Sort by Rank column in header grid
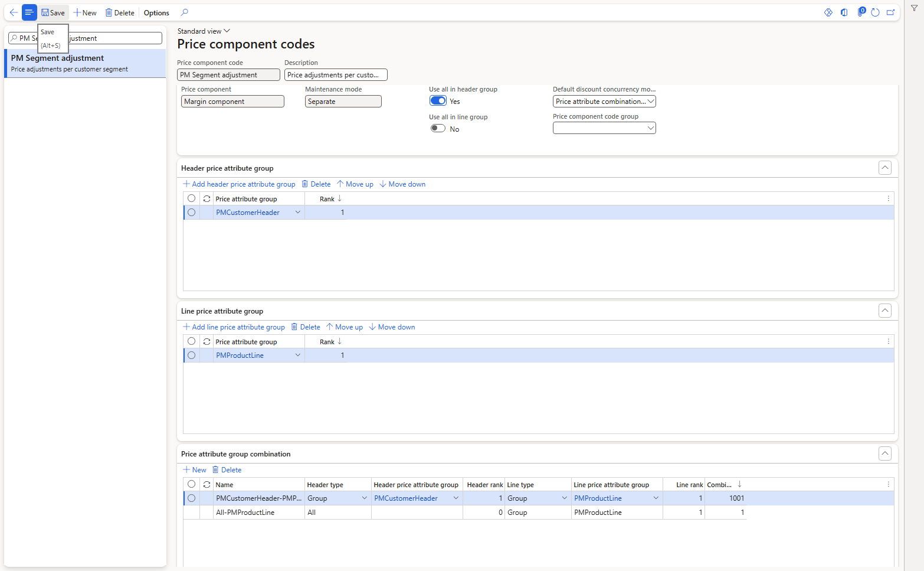 click(330, 199)
